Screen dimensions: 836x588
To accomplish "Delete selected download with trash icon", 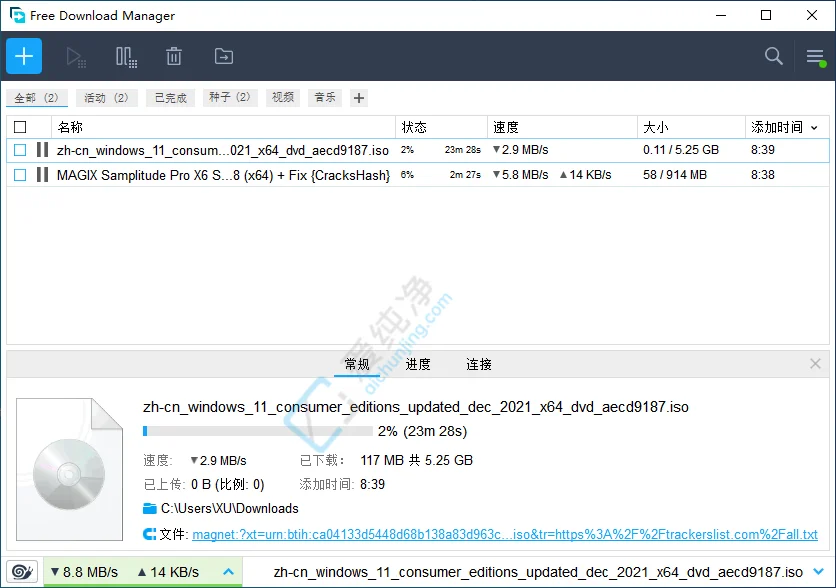I will click(x=174, y=56).
